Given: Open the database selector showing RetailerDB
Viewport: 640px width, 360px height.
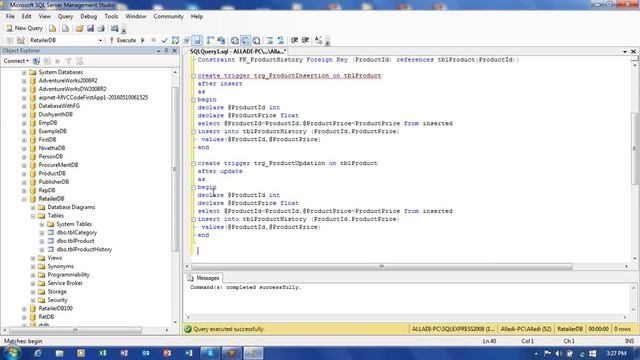Looking at the screenshot, I should pos(65,40).
